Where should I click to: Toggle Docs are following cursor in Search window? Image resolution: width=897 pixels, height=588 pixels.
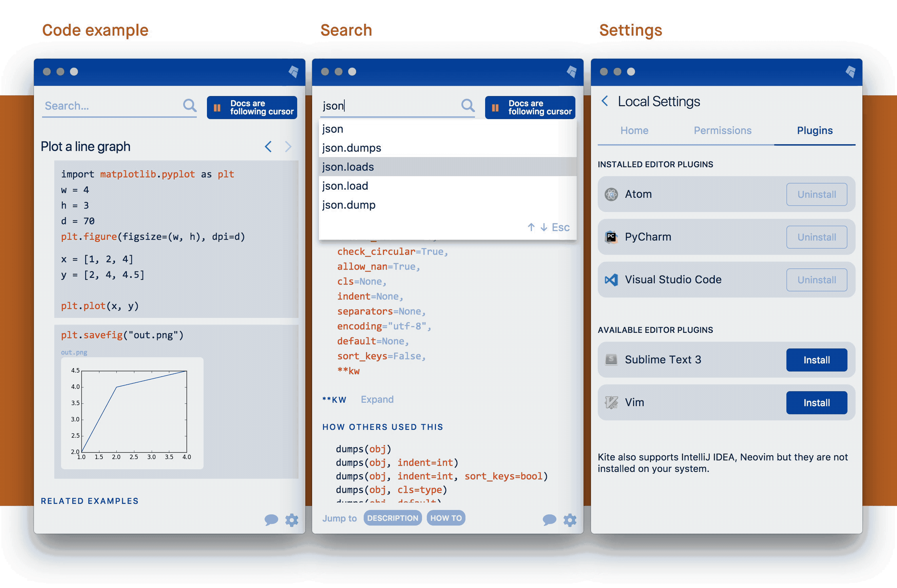(x=530, y=108)
